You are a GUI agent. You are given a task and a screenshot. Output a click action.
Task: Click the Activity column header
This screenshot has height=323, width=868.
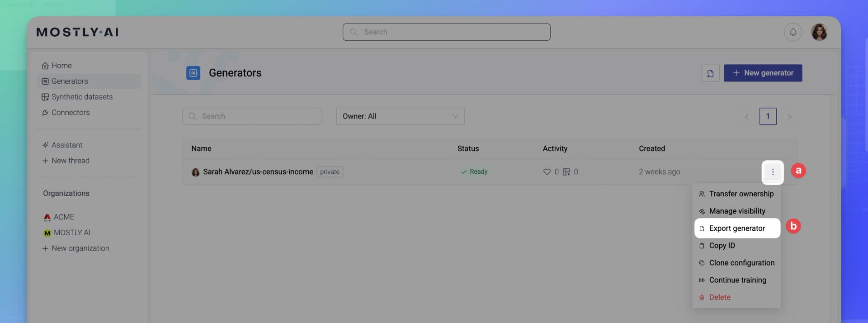click(555, 149)
